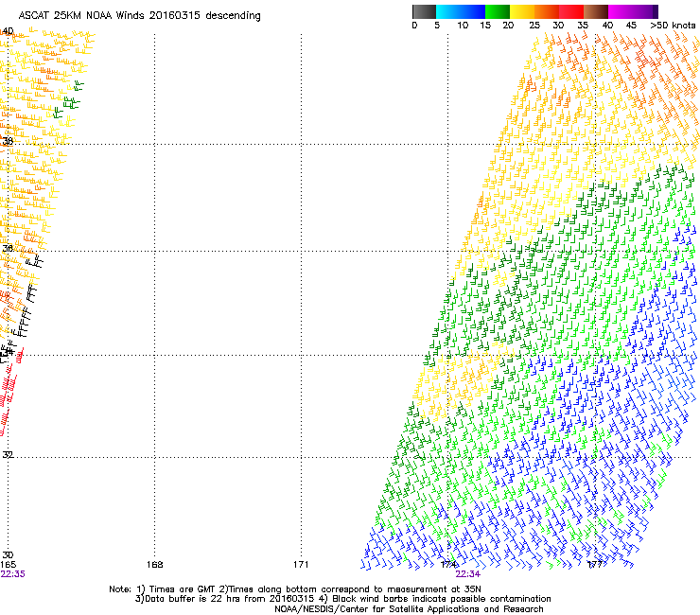The height and width of the screenshot is (615, 700).
Task: Select the orange 25-30 knots legend swatch
Action: click(547, 11)
